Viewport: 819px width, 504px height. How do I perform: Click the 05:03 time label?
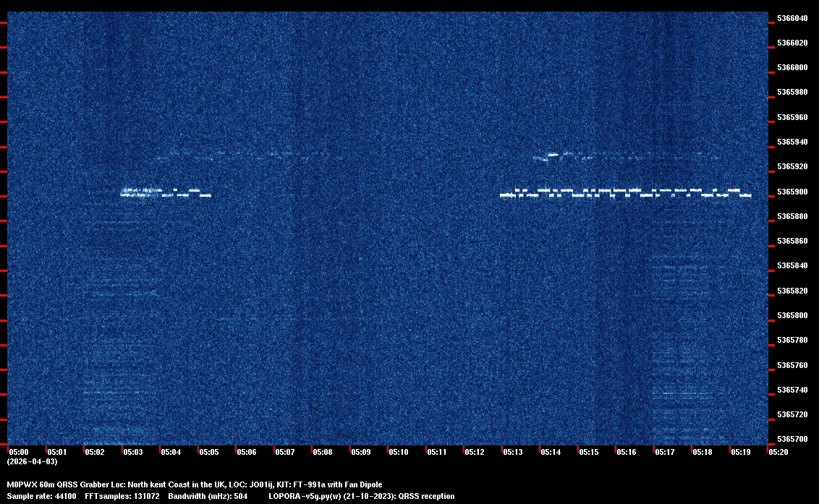pos(132,452)
